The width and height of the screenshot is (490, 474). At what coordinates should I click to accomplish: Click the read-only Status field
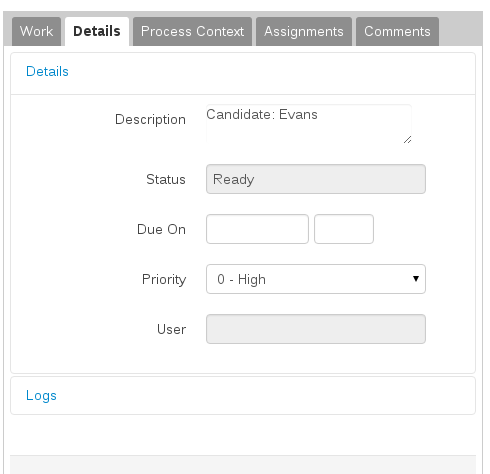(316, 179)
